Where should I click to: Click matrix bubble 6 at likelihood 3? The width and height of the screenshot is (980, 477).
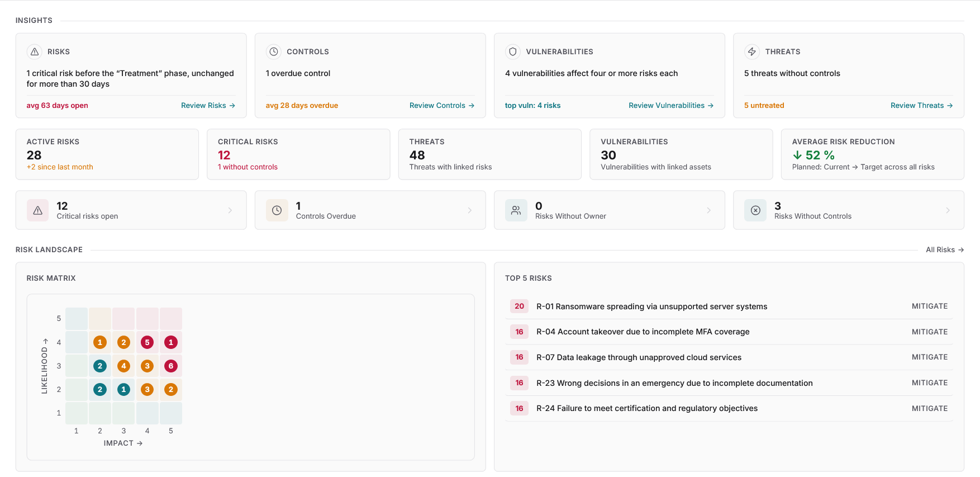171,366
